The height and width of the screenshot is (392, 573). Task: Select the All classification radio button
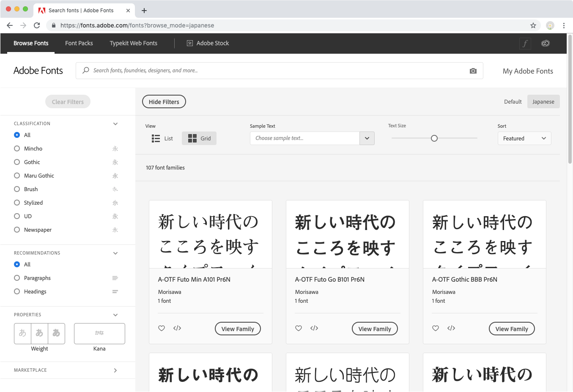[17, 135]
